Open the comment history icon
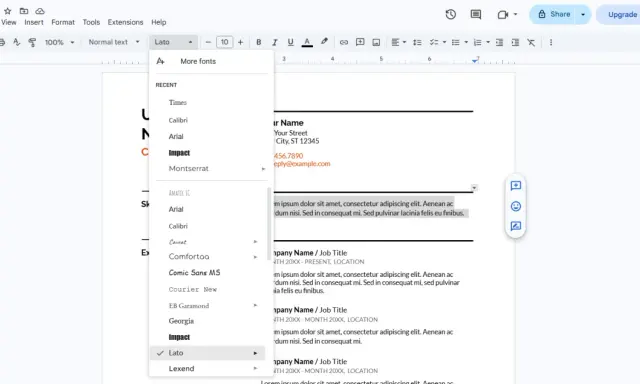Image resolution: width=640 pixels, height=384 pixels. tap(476, 14)
